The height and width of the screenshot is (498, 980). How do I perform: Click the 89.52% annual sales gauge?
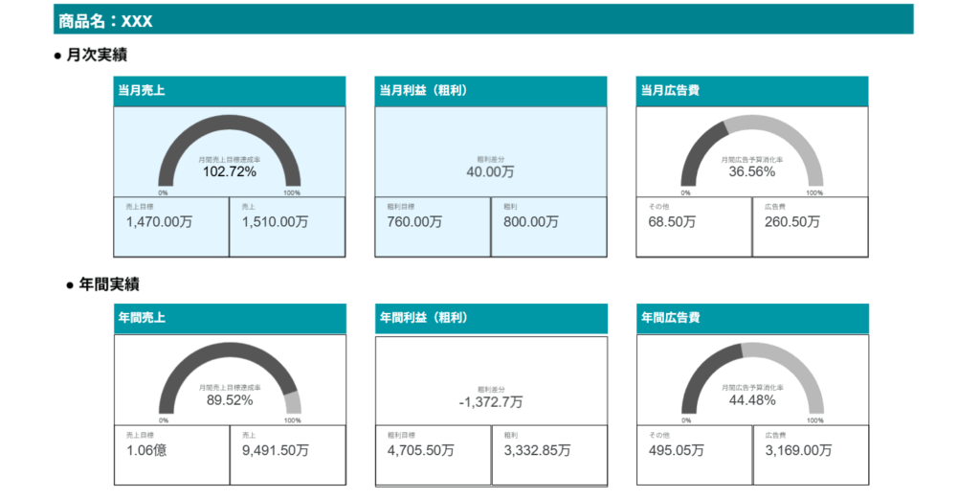tap(229, 381)
